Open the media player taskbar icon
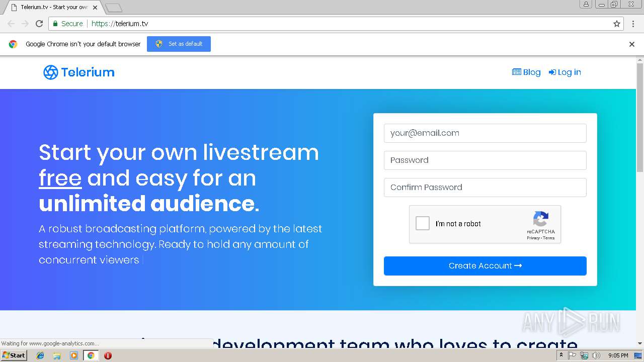The height and width of the screenshot is (362, 644). coord(74,355)
